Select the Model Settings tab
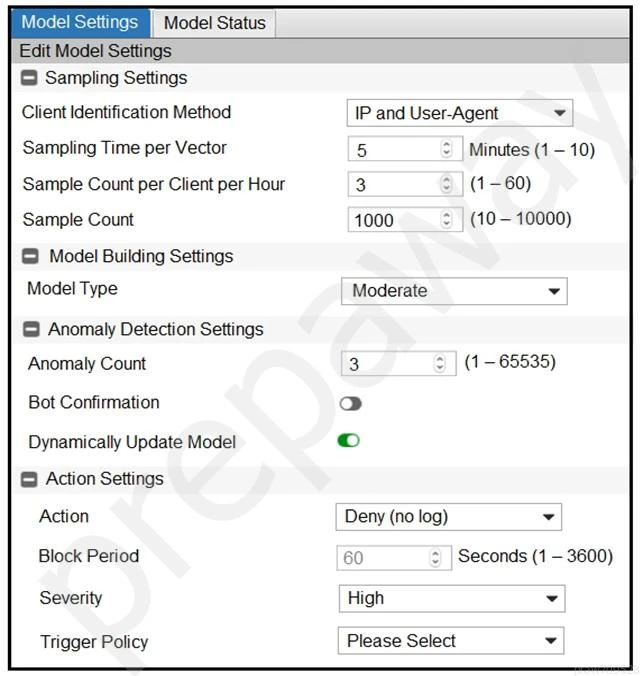 pos(80,22)
